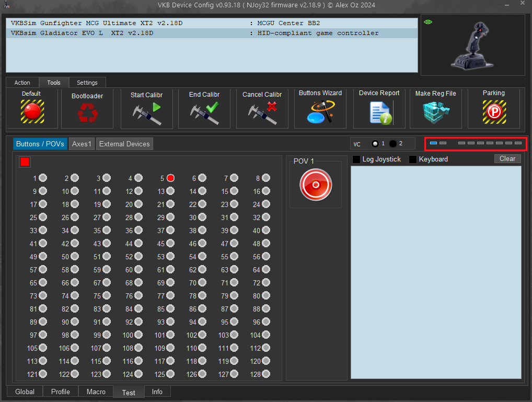
Task: Launch the Buttons Wizard
Action: click(320, 112)
